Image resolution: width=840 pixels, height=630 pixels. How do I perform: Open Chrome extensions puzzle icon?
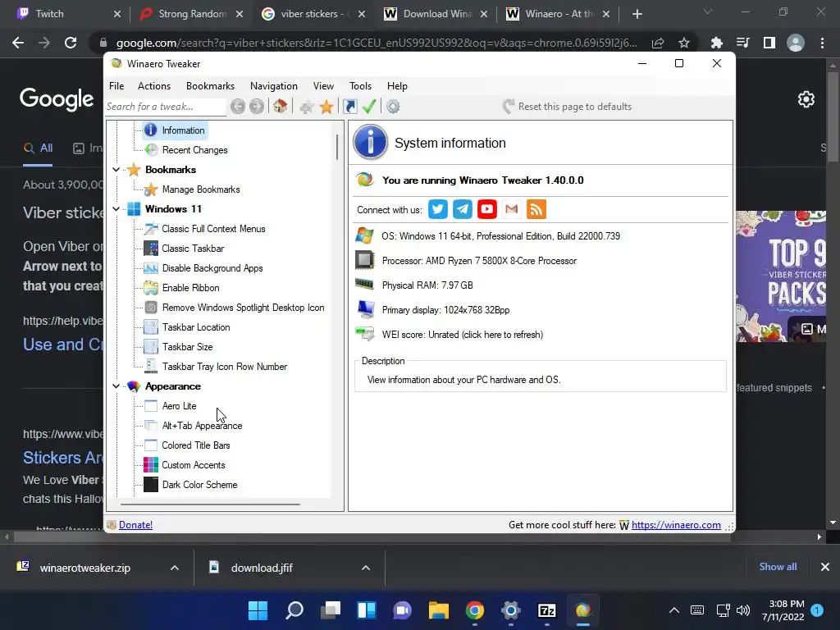pyautogui.click(x=716, y=43)
